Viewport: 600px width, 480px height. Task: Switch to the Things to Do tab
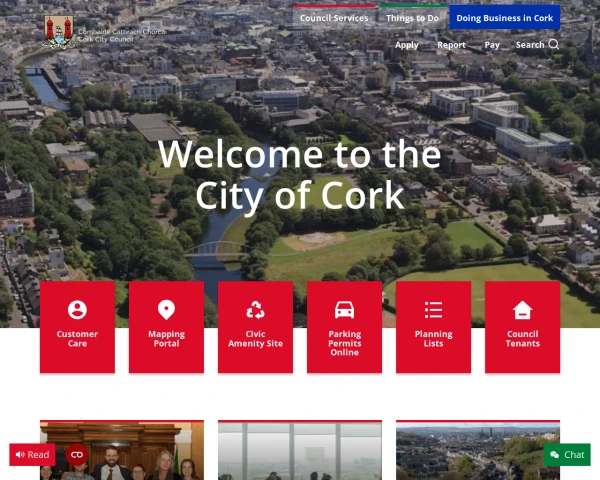pos(412,18)
